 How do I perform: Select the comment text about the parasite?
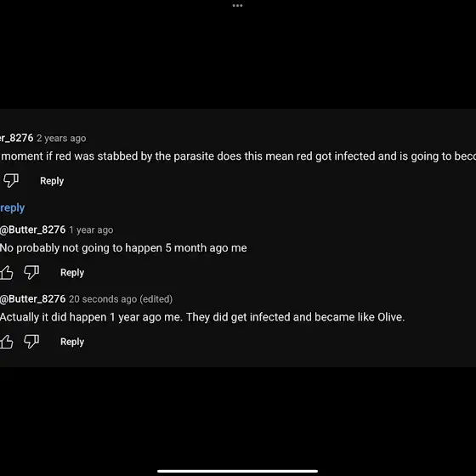point(238,156)
